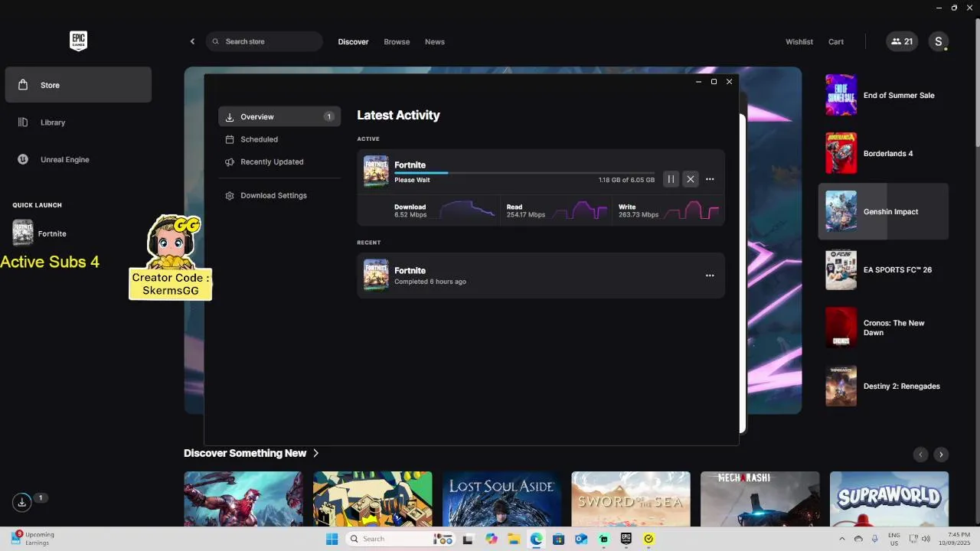
Task: Open the account profile avatar S
Action: pos(939,41)
